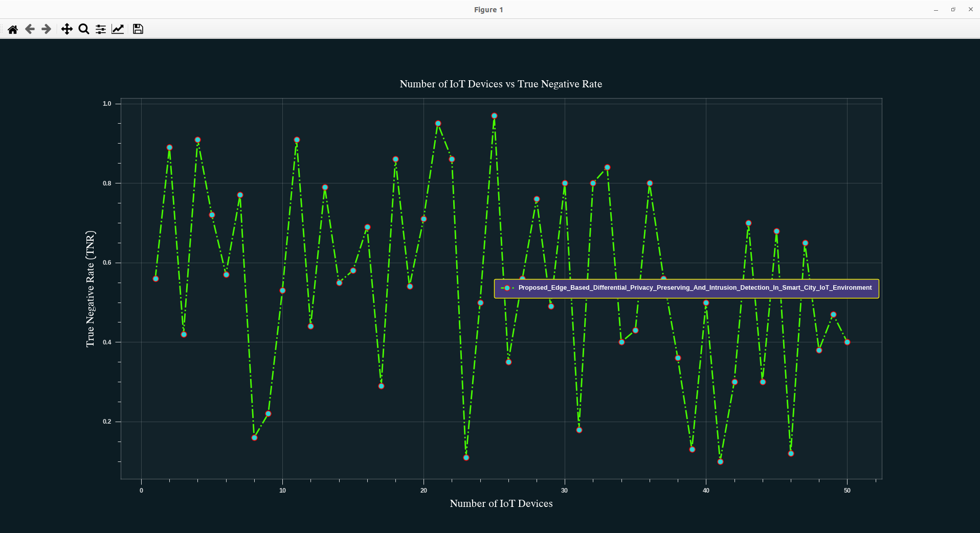Click the Home reset view icon
This screenshot has width=980, height=533.
(x=13, y=29)
